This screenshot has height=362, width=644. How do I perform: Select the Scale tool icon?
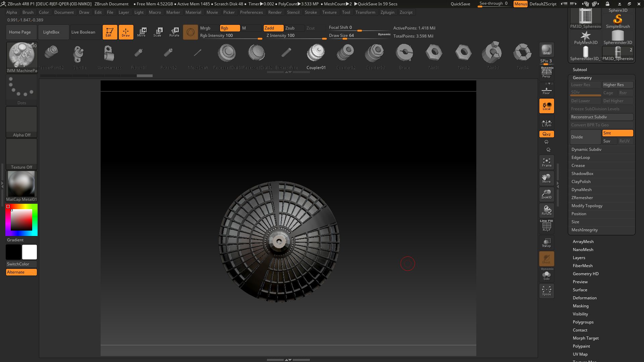point(158,32)
